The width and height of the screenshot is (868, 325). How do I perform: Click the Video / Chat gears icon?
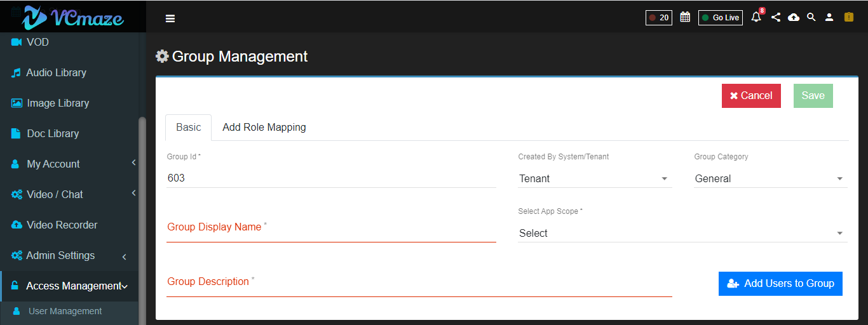pos(17,194)
